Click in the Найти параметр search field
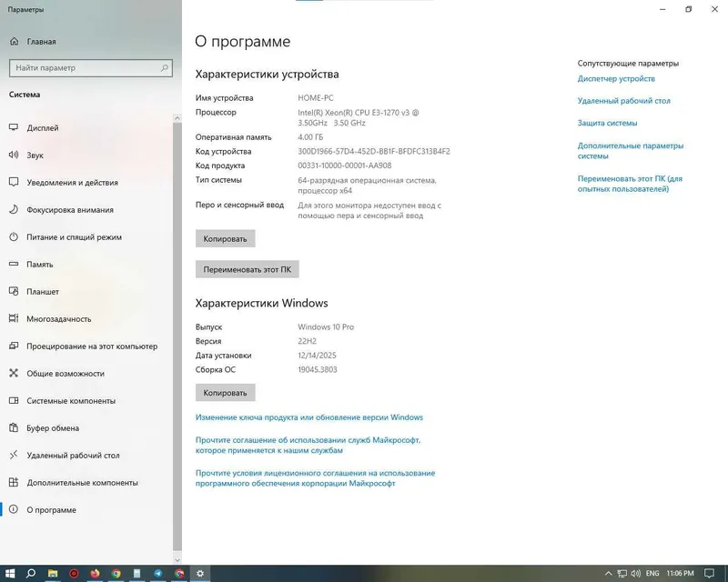 [90, 68]
